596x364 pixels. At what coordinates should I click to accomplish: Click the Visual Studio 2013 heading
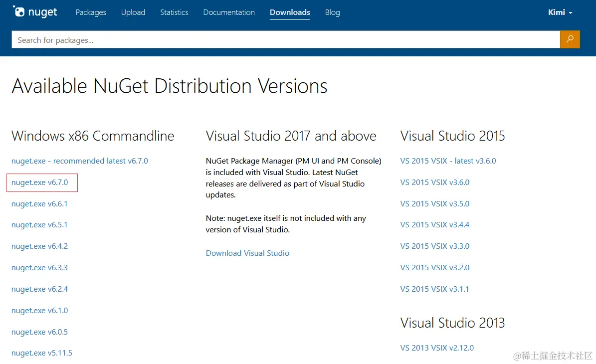click(453, 323)
